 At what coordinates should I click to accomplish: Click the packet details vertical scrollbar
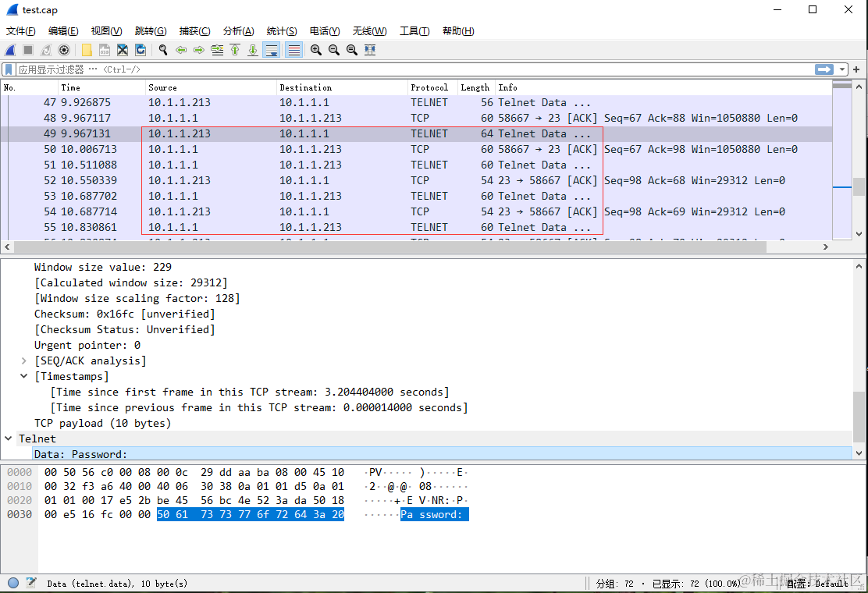[x=859, y=416]
